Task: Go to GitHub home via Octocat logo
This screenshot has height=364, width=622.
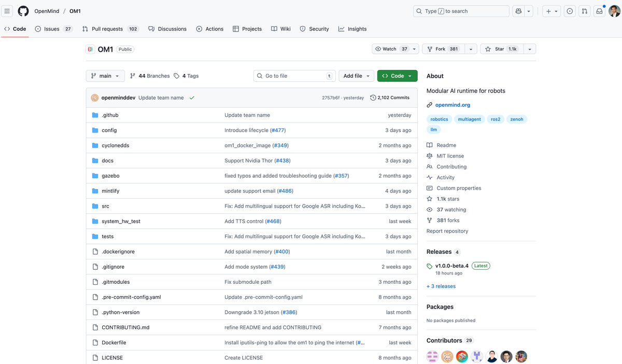Action: point(23,11)
